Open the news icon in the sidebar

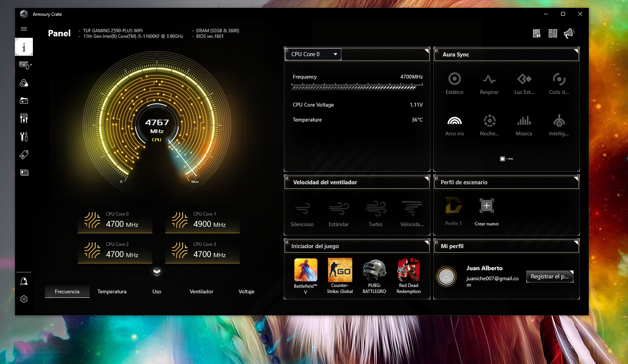[x=24, y=173]
